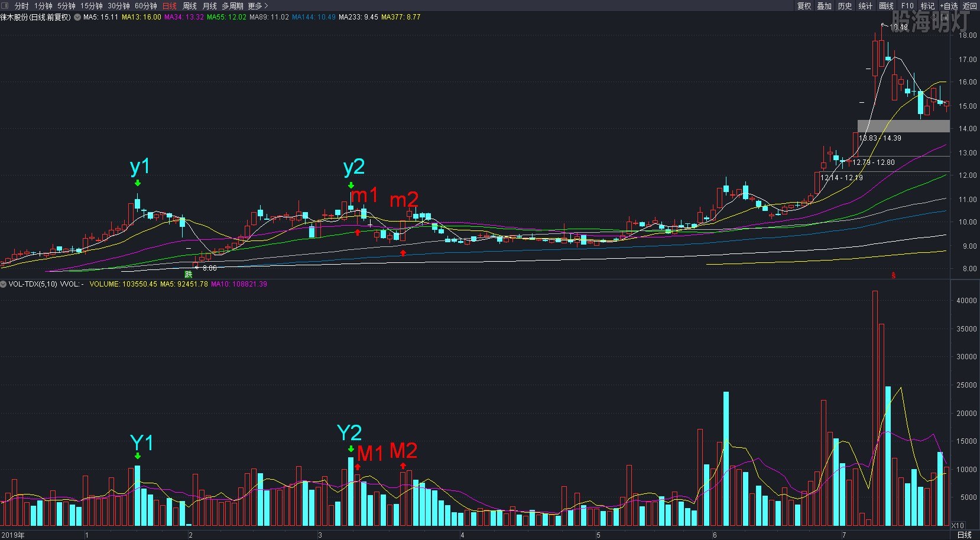Switch to 30分钟 period

119,6
